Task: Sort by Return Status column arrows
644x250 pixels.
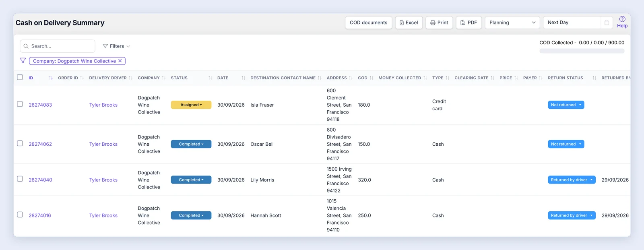Action: 594,78
